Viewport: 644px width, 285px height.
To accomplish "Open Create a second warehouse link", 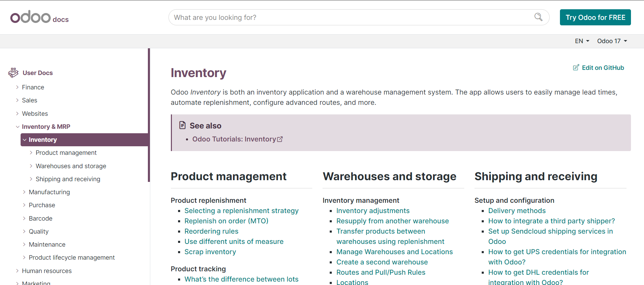I will (x=382, y=262).
